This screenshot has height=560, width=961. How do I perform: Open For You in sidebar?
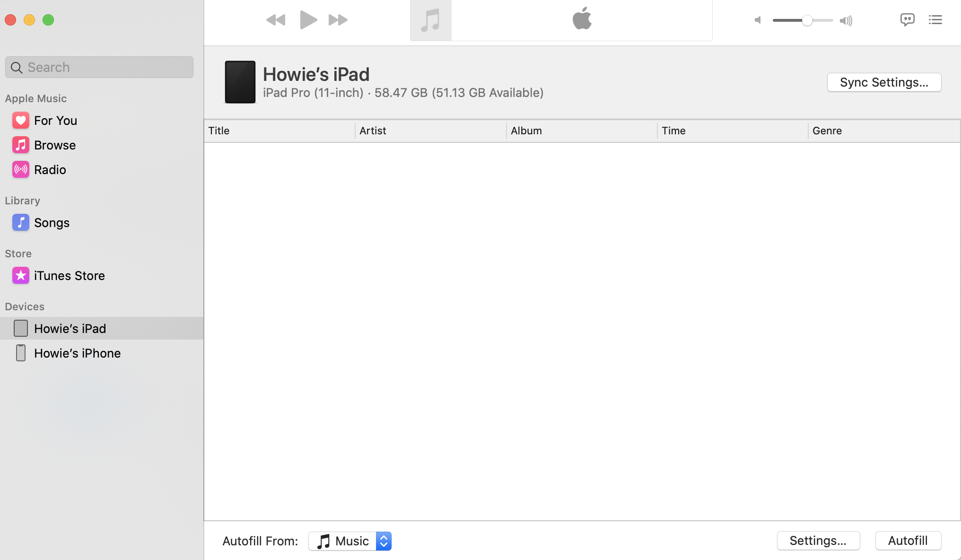(55, 121)
